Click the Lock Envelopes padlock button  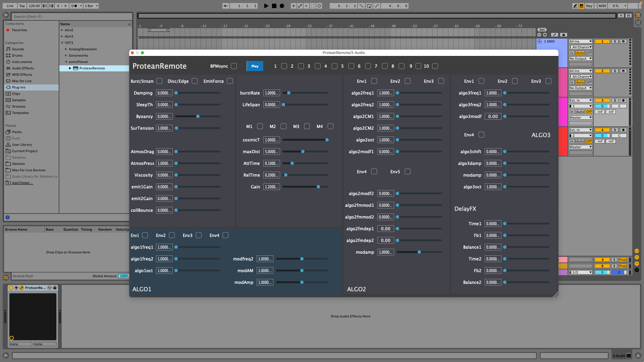tap(564, 35)
